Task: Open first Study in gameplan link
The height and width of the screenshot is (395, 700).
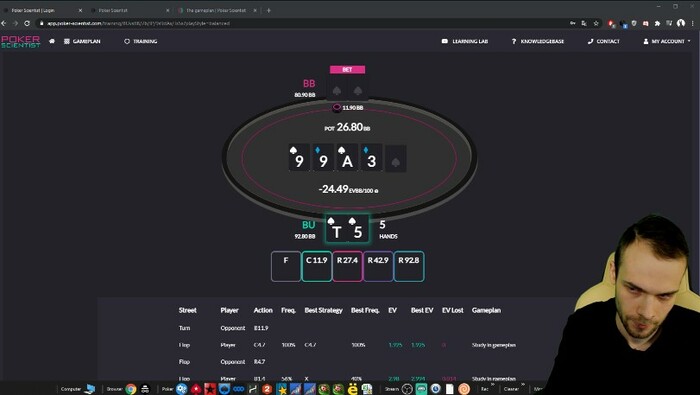Action: click(x=493, y=345)
